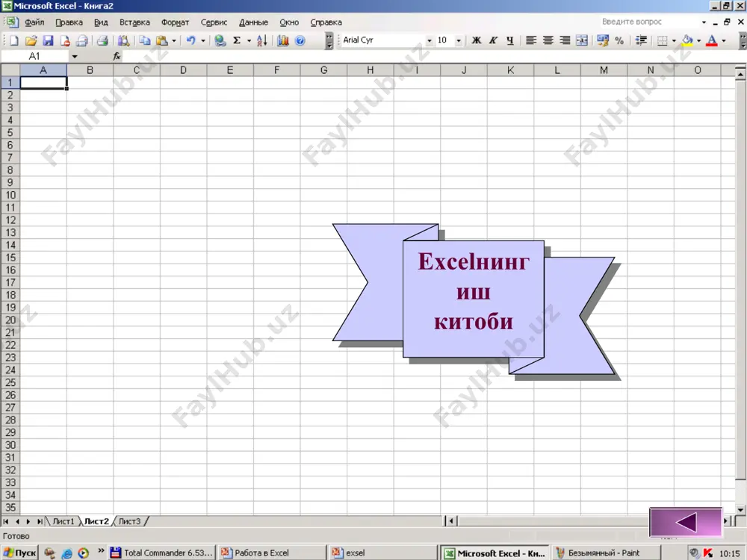Open the Сервис menu
This screenshot has width=747, height=560.
click(214, 22)
